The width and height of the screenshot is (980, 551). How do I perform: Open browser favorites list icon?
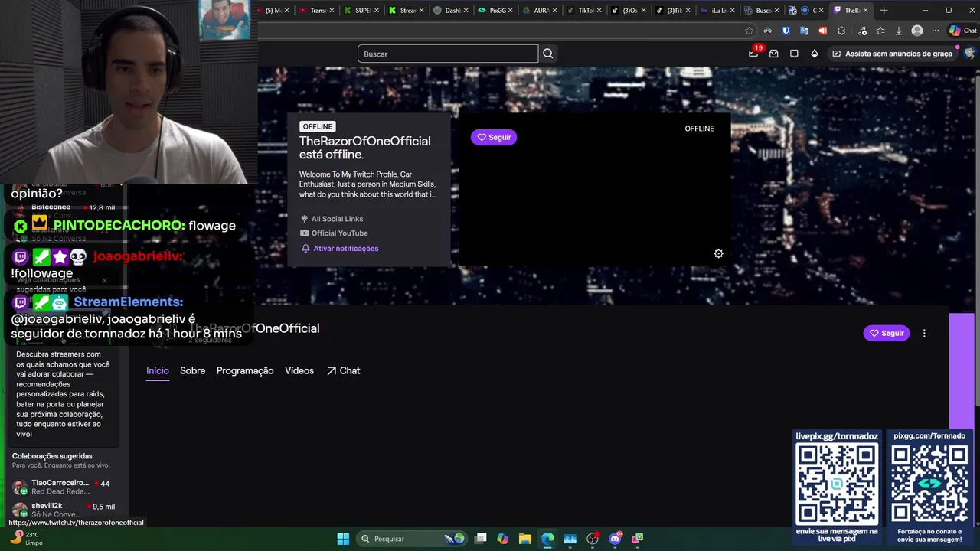pos(880,31)
